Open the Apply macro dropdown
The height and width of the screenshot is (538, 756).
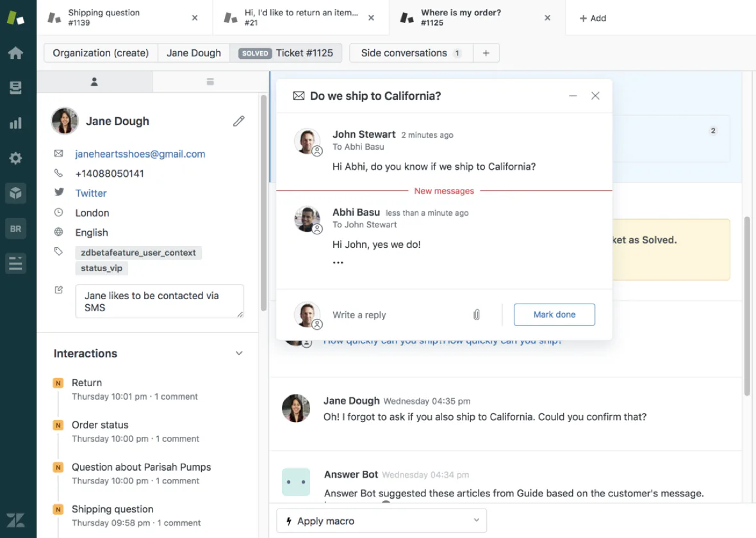381,521
